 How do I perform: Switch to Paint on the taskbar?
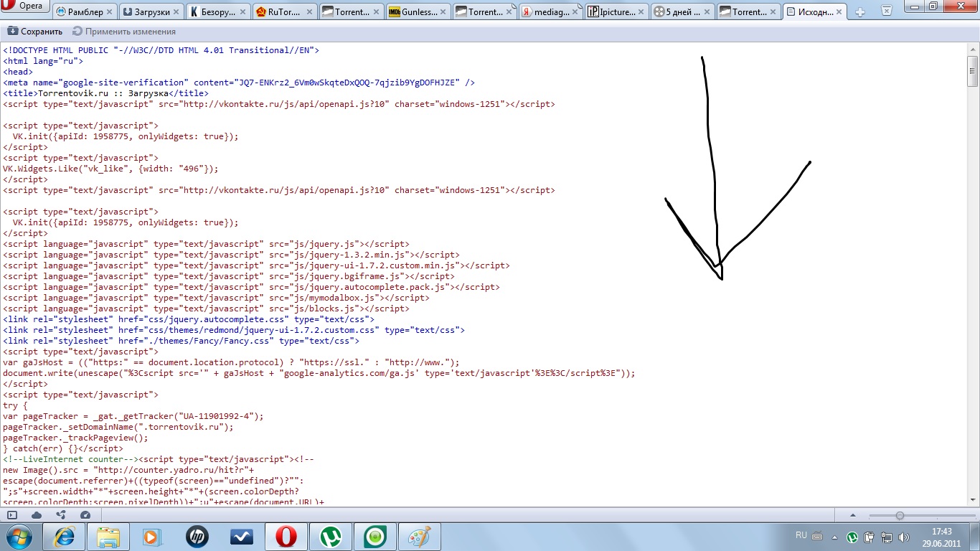pyautogui.click(x=419, y=537)
